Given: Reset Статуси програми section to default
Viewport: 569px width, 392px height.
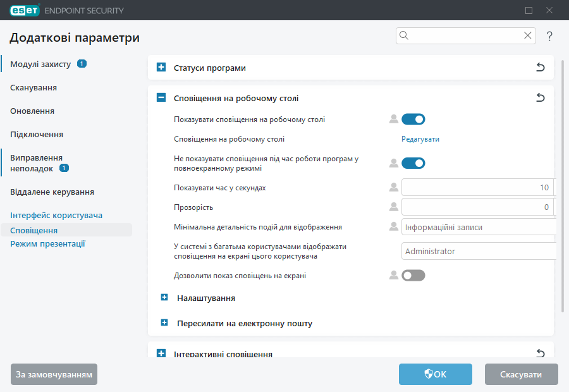Looking at the screenshot, I should tap(541, 68).
